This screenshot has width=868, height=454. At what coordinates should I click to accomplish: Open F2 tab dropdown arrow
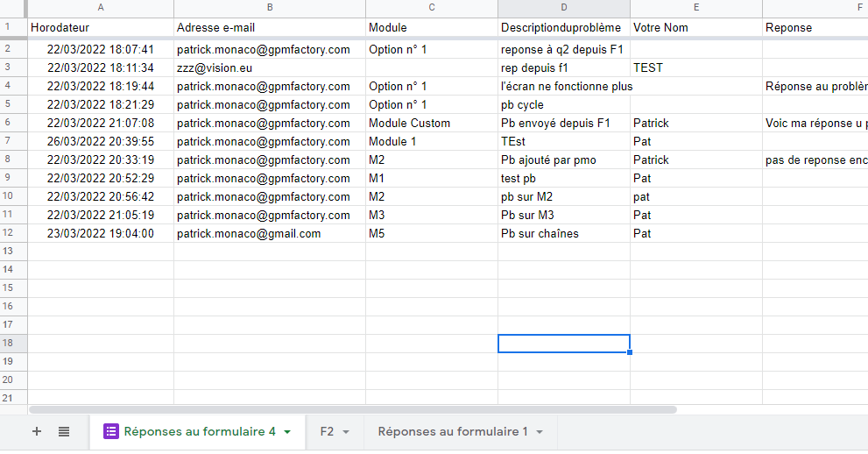(x=346, y=432)
